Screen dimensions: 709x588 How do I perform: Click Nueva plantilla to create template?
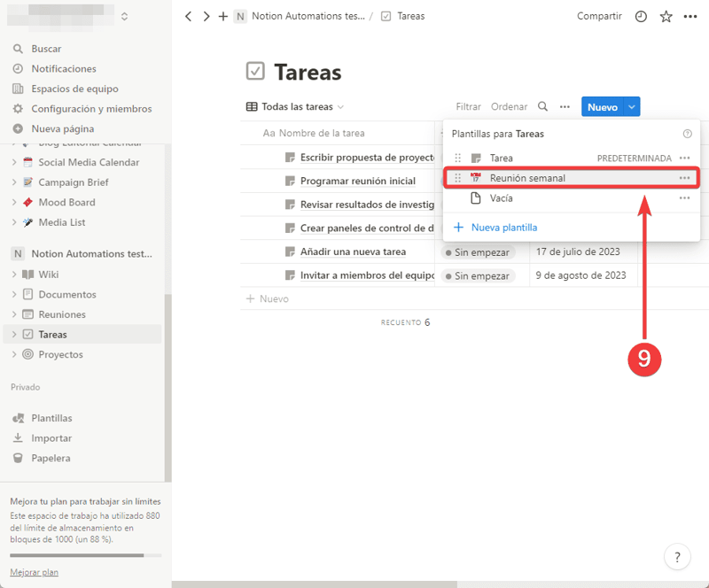[x=503, y=228]
